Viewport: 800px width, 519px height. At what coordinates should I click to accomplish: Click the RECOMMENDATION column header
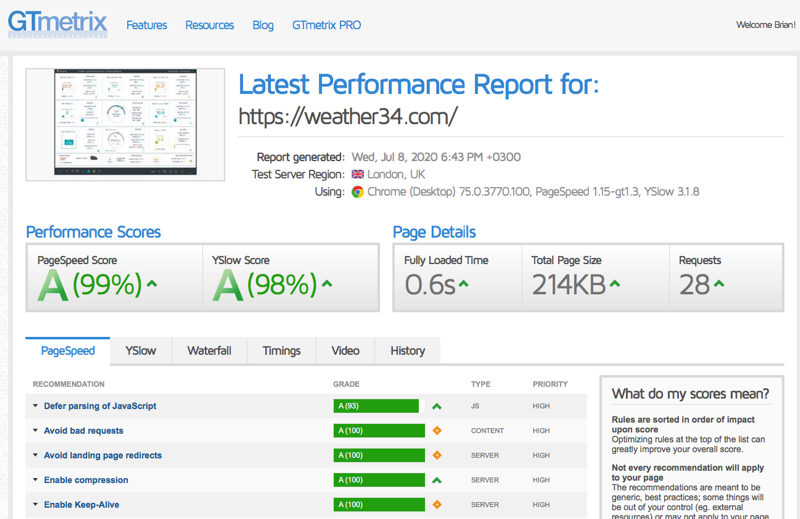tap(68, 384)
